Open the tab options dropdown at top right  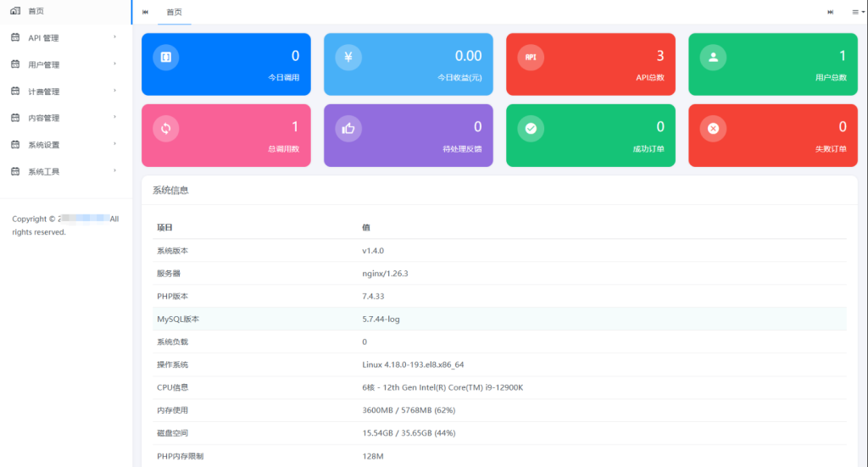click(857, 12)
